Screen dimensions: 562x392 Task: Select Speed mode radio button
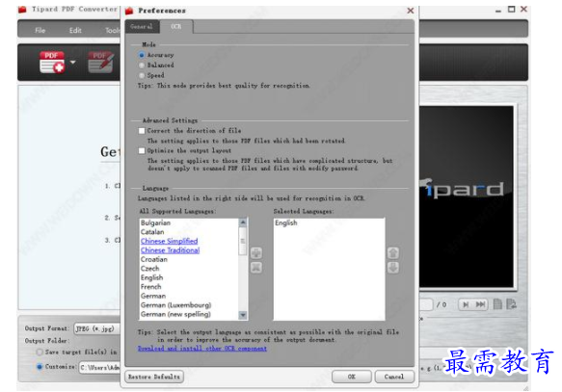point(142,75)
